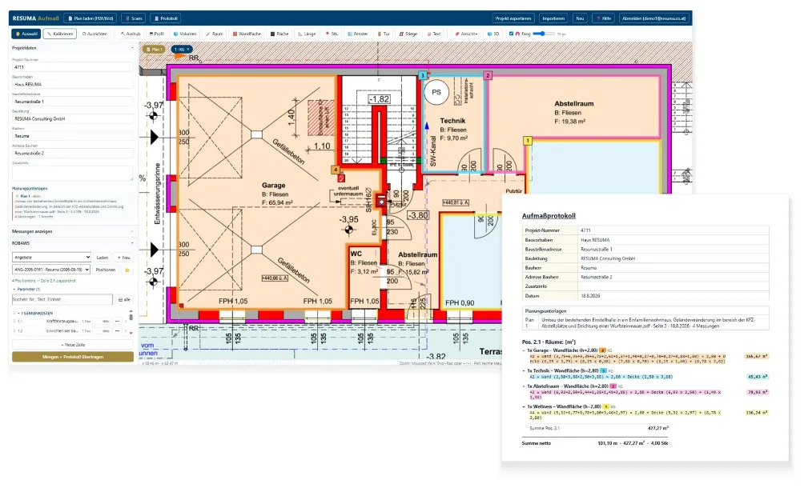Viewport: 812px width, 504px height.
Task: Click the Laden button
Action: tap(102, 257)
